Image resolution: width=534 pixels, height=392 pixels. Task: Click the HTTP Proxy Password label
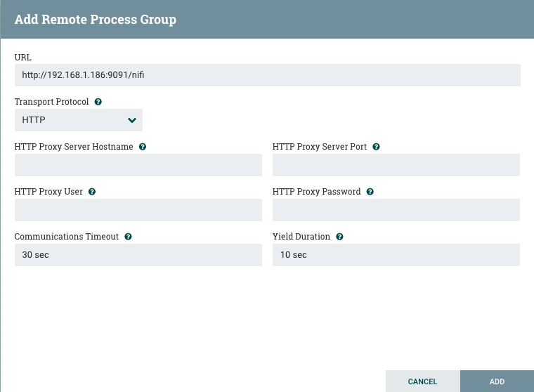316,192
